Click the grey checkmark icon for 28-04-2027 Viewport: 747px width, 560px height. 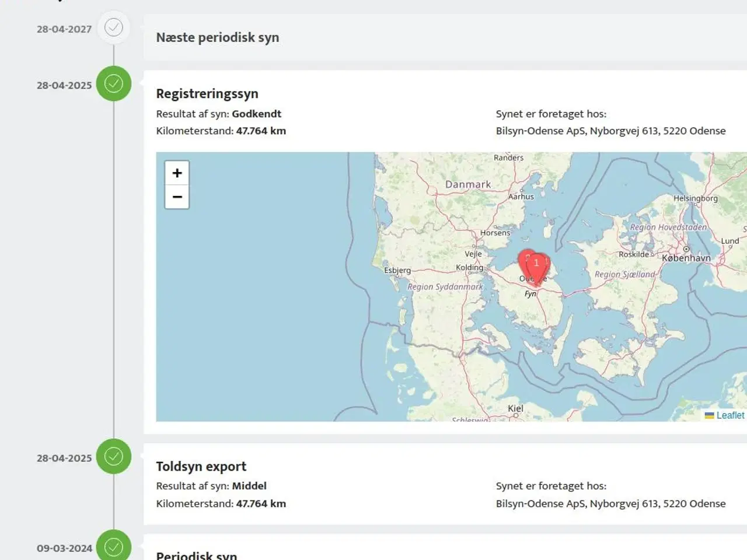click(x=114, y=27)
